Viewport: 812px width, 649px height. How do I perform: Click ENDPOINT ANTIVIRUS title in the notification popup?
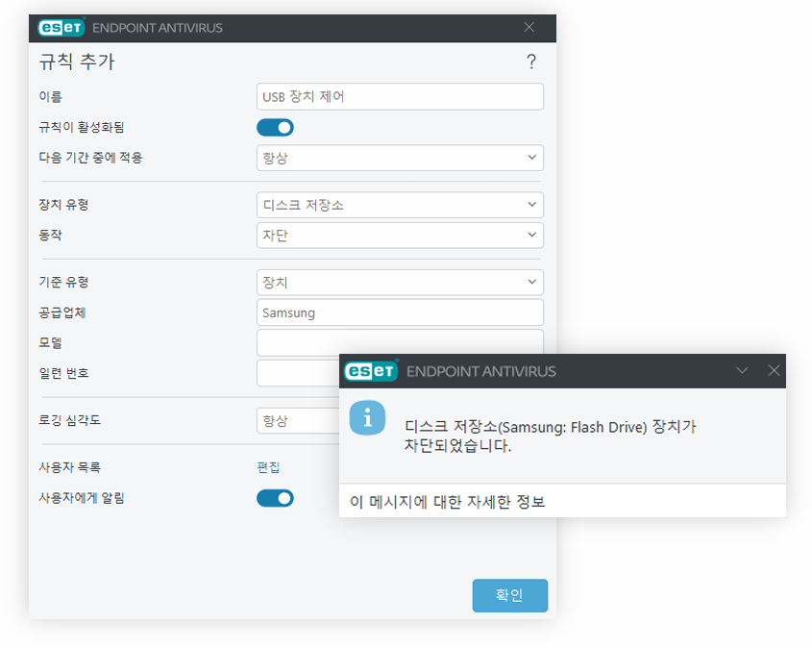coord(481,371)
